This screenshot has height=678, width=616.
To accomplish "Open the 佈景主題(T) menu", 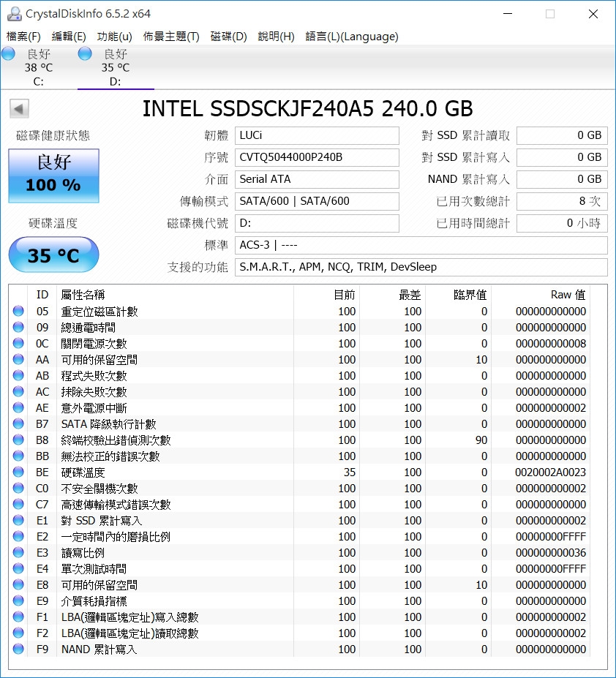I will [171, 37].
